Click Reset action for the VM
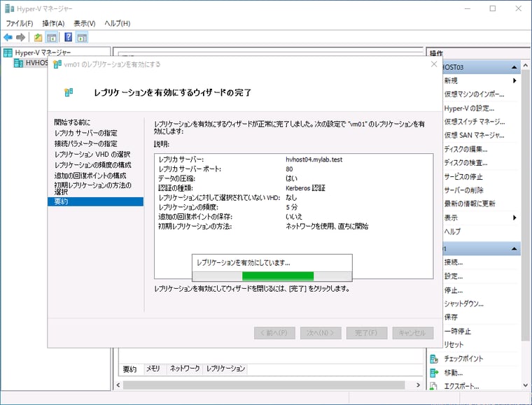Image resolution: width=532 pixels, height=405 pixels. pyautogui.click(x=454, y=345)
